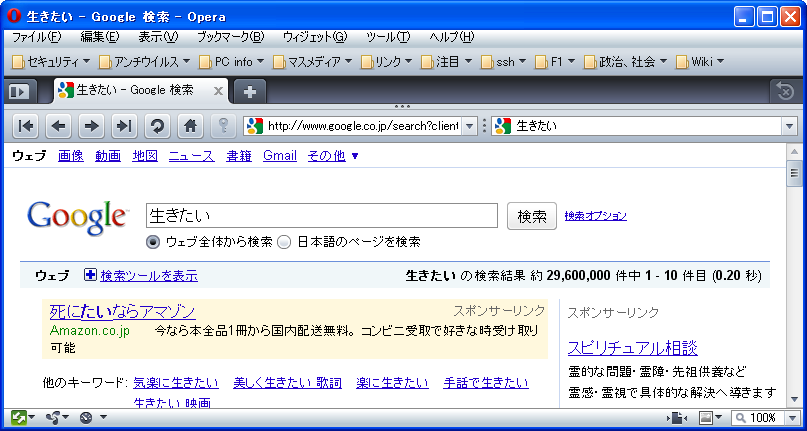Viewport: 807px width, 431px height.
Task: Open the ファイル(F) menu
Action: point(37,37)
